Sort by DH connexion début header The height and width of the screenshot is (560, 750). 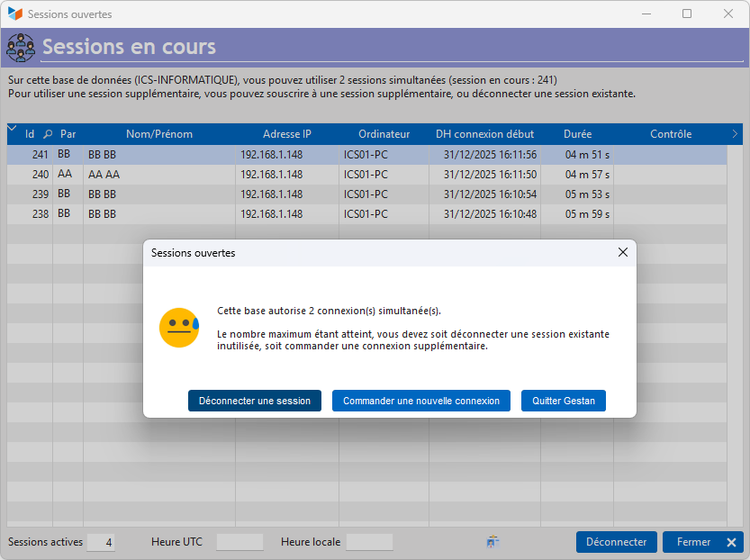click(x=484, y=134)
